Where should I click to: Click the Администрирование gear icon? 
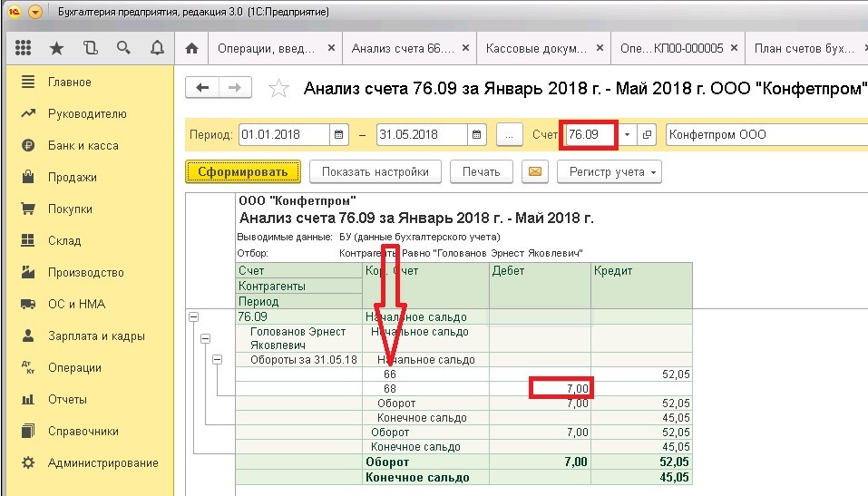tap(28, 462)
